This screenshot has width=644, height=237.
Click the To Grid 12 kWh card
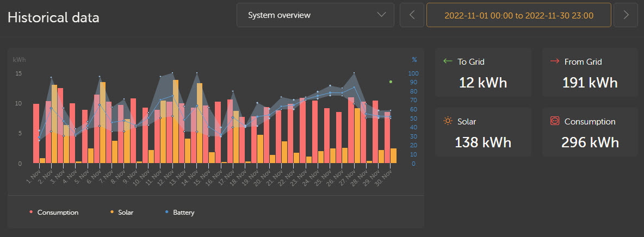point(482,73)
